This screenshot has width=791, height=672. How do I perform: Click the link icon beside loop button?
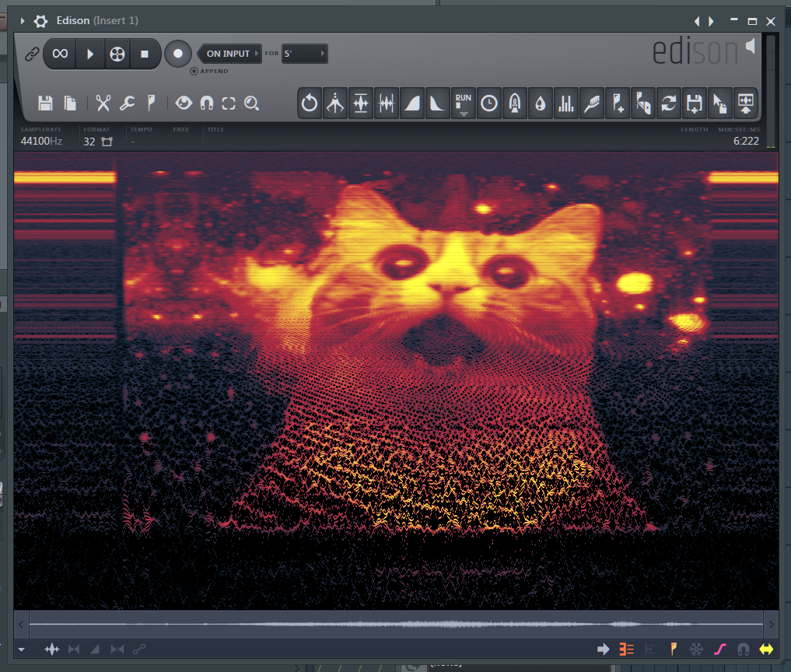coord(32,54)
